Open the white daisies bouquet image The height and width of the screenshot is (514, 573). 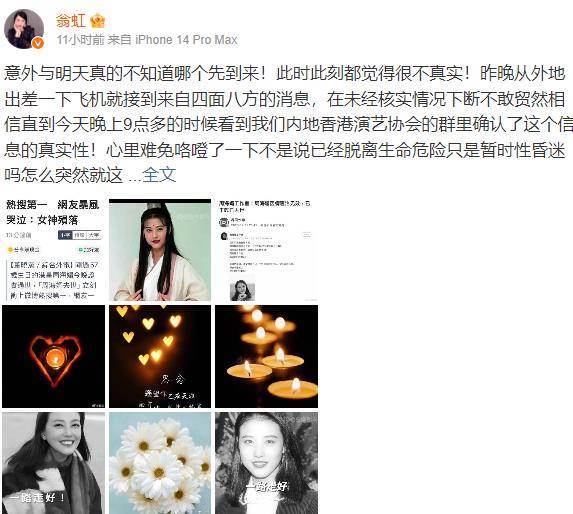[x=160, y=463]
